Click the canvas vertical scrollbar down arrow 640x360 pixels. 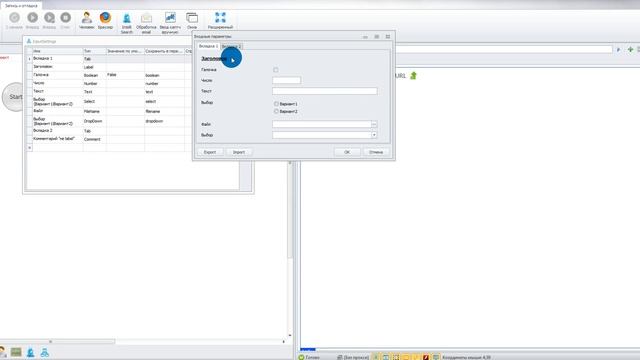tap(290, 336)
